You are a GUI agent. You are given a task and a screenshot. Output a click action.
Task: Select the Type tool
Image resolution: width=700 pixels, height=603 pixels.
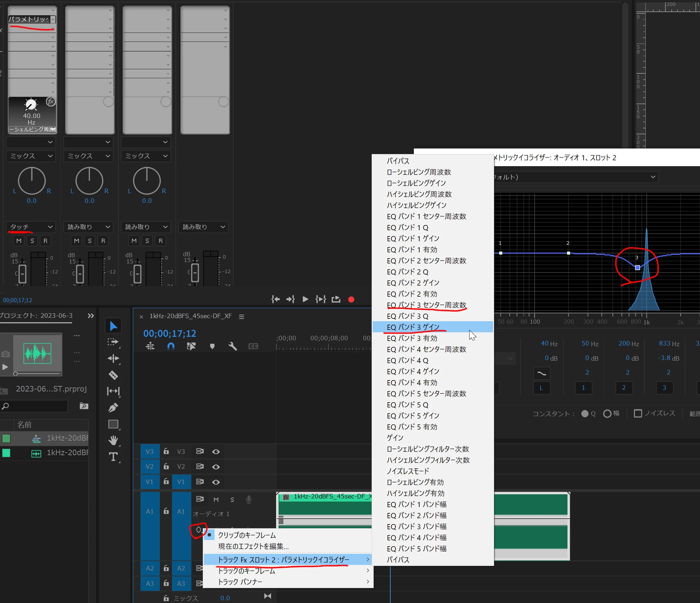pyautogui.click(x=113, y=457)
